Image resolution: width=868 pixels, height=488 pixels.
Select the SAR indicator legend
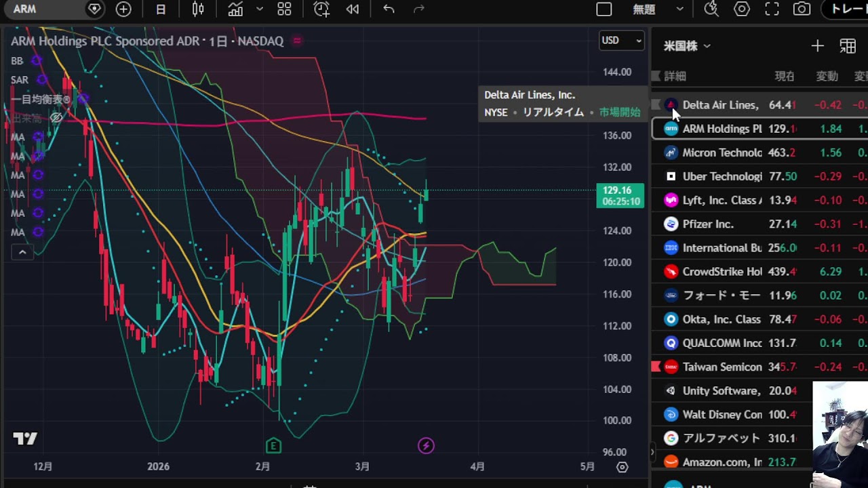tap(20, 80)
